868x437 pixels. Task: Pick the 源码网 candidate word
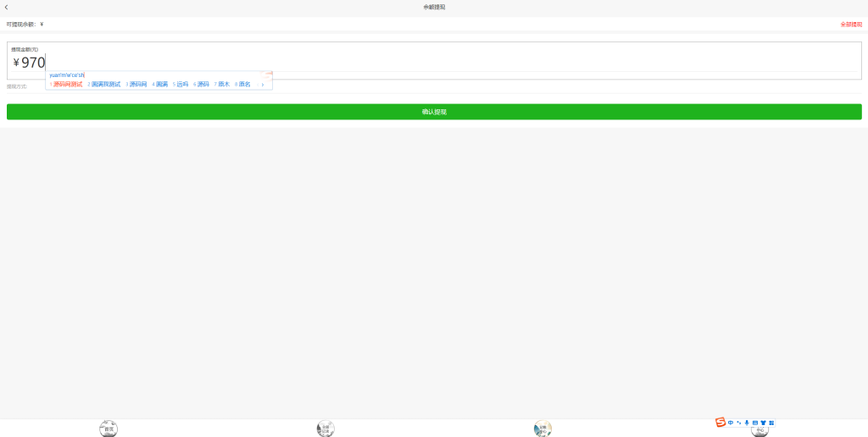(137, 85)
